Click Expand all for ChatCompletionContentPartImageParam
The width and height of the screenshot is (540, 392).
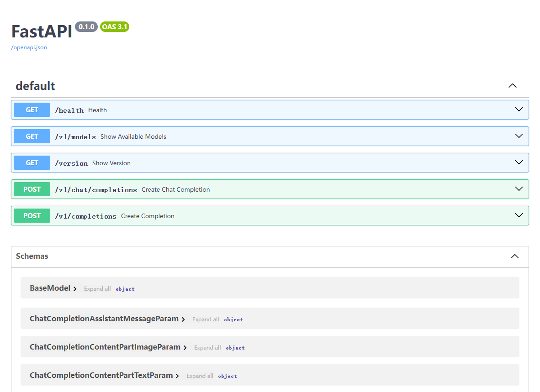click(207, 348)
